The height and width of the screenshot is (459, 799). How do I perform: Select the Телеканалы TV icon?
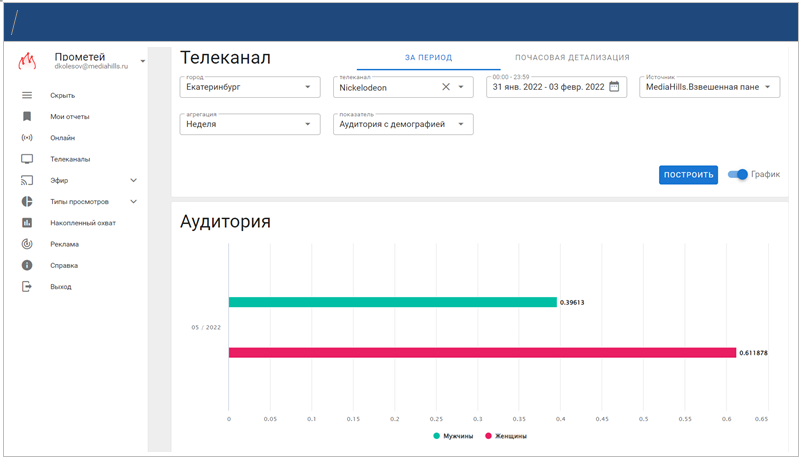coord(27,159)
